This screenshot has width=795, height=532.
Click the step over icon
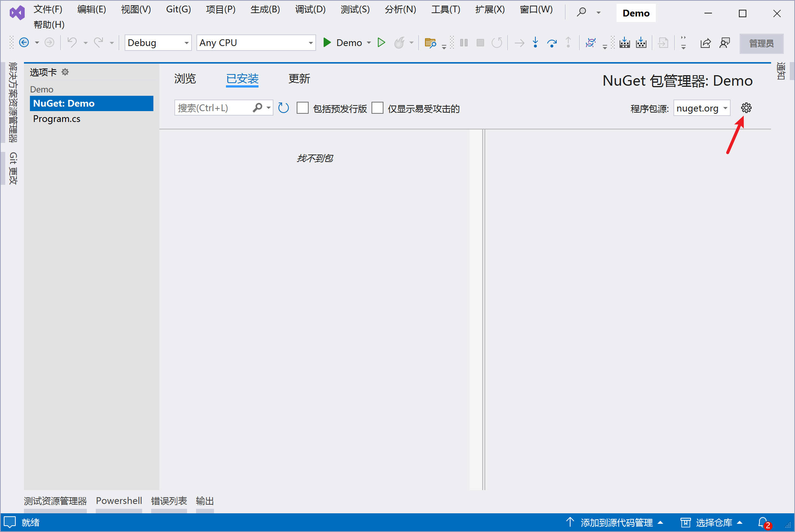point(552,43)
